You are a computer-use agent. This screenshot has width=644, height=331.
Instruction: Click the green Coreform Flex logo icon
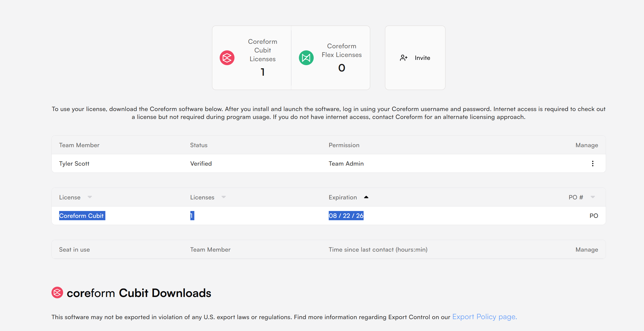click(306, 58)
